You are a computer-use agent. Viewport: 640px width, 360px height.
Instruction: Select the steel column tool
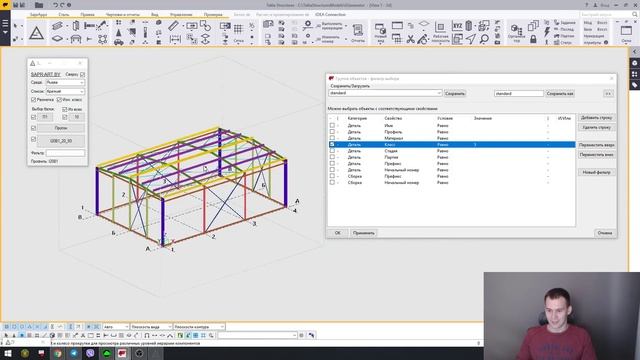point(76,26)
